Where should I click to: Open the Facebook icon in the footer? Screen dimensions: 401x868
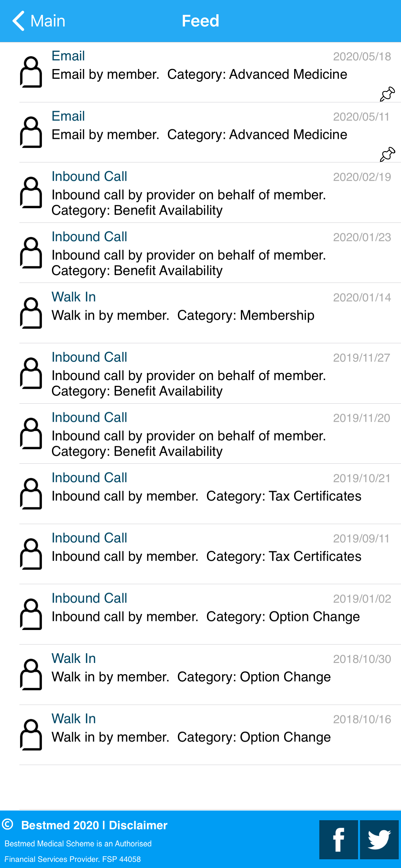[x=338, y=839]
